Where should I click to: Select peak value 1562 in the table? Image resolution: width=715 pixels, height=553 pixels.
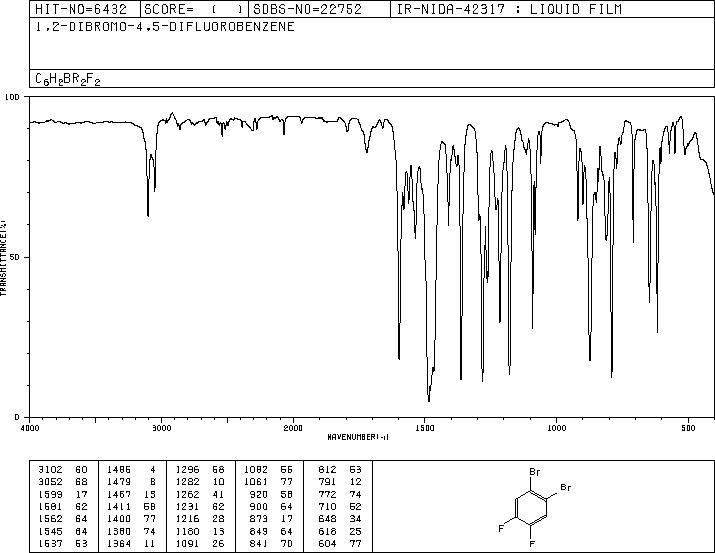coord(50,519)
